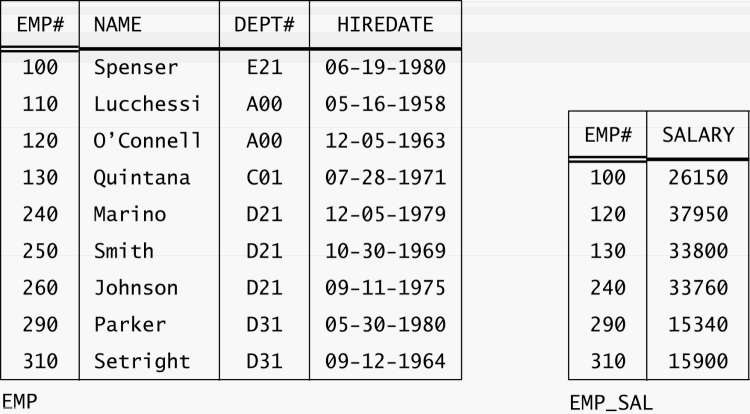Click department cell E21
Viewport: 750px width, 414px height.
(264, 68)
